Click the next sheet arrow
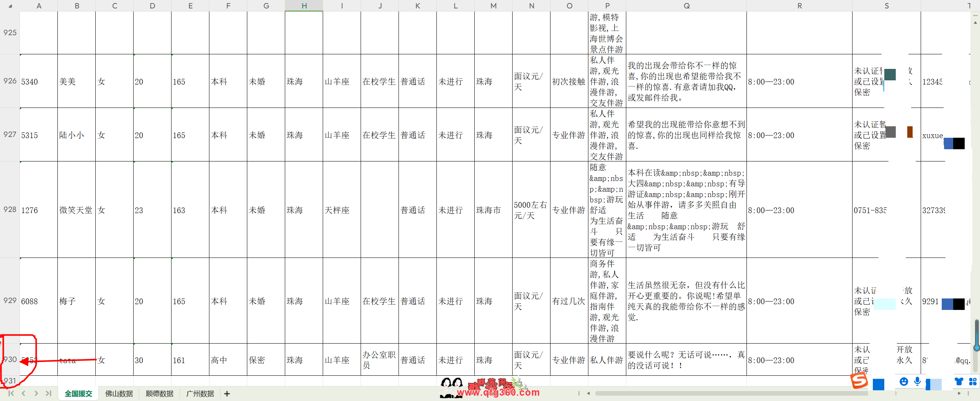Screen dimensions: 980x401 pos(36,393)
